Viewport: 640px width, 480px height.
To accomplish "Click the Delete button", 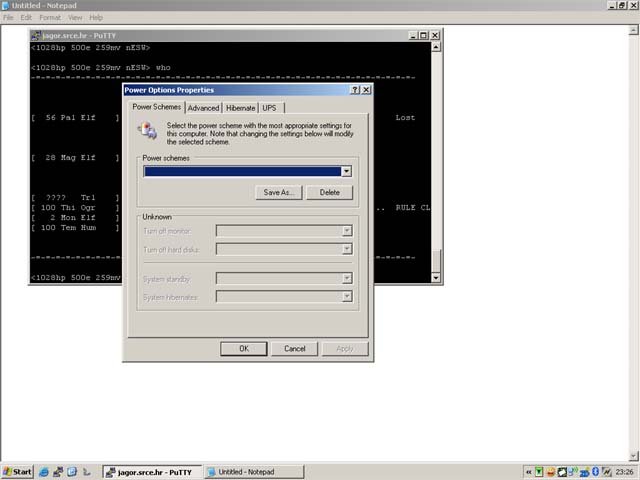I will click(x=329, y=192).
